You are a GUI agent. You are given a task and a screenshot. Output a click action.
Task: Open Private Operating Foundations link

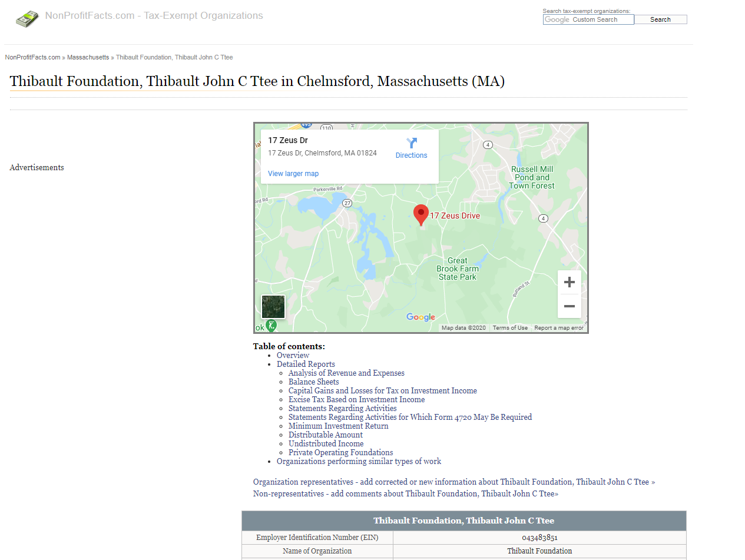point(340,452)
